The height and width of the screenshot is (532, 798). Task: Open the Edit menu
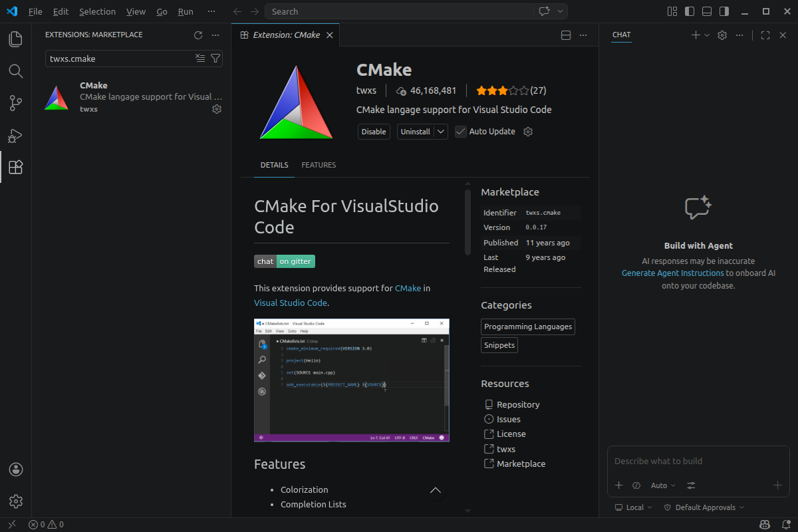tap(61, 11)
